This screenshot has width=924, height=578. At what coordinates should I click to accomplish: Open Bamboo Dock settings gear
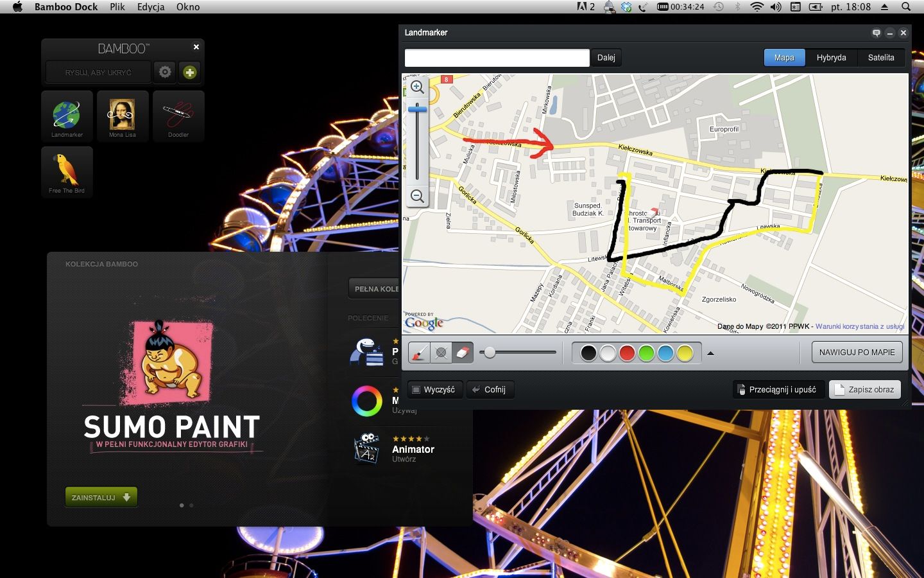[165, 72]
